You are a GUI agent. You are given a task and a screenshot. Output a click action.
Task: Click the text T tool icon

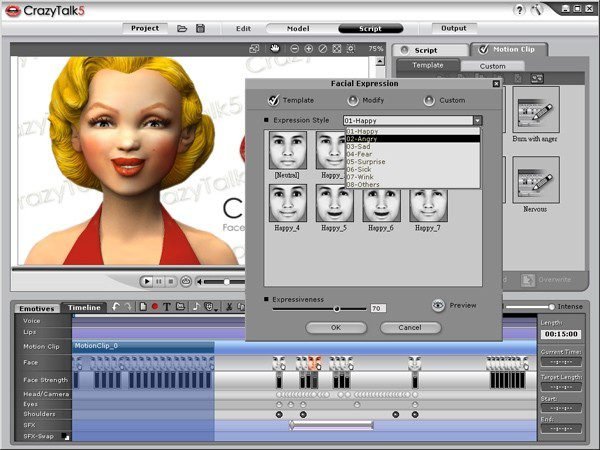pos(166,307)
